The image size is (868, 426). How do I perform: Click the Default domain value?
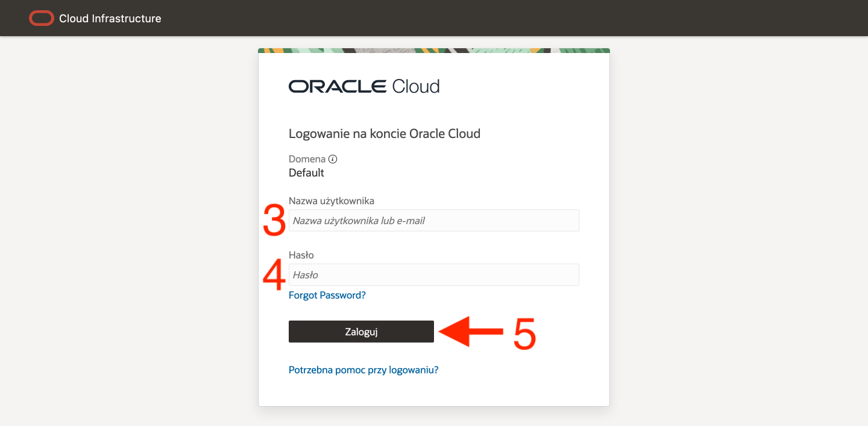306,173
